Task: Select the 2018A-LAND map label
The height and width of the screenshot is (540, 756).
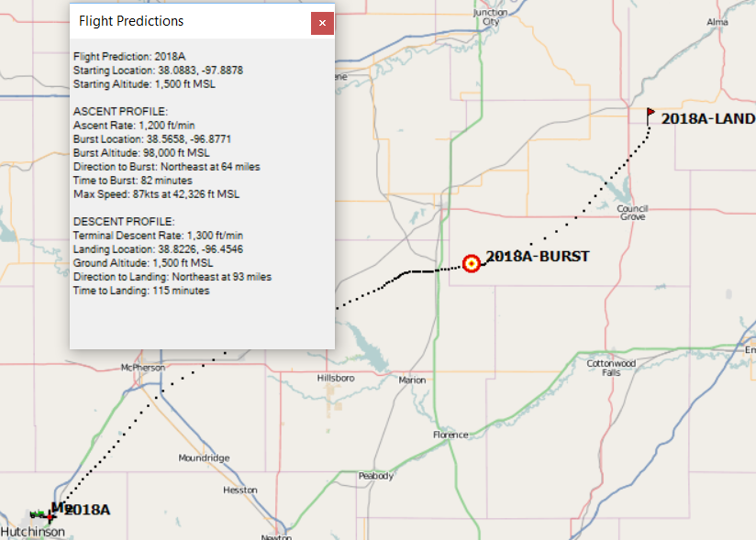Action: click(x=707, y=118)
